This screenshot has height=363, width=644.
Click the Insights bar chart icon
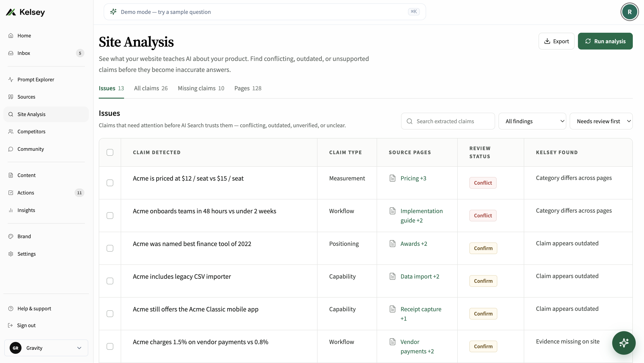click(x=11, y=210)
